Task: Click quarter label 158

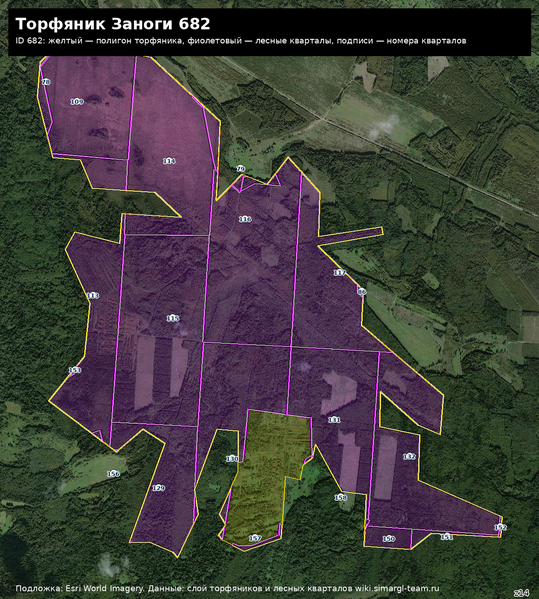Action: point(340,497)
